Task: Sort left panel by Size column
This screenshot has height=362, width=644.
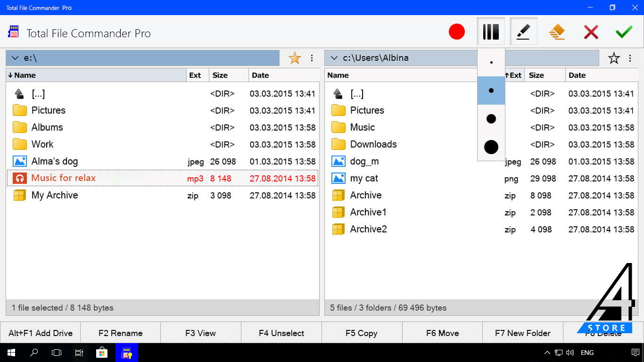Action: [x=228, y=75]
